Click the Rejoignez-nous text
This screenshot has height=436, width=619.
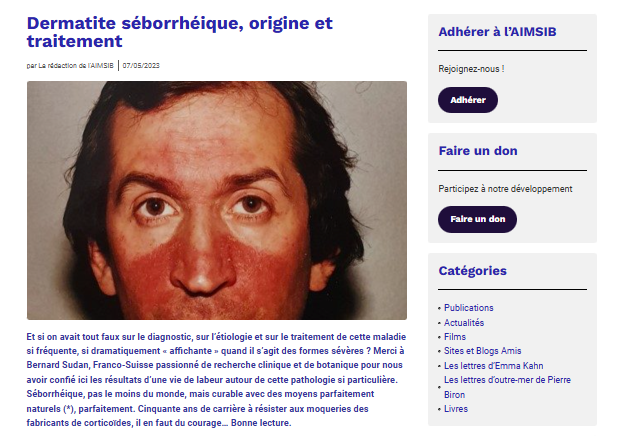[471, 69]
